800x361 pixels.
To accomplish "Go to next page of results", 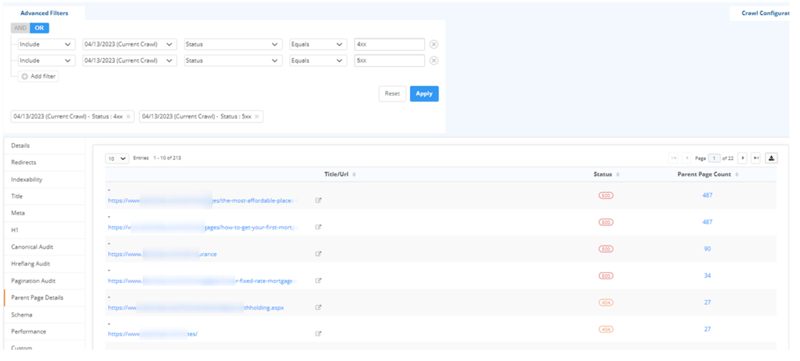I will click(742, 159).
